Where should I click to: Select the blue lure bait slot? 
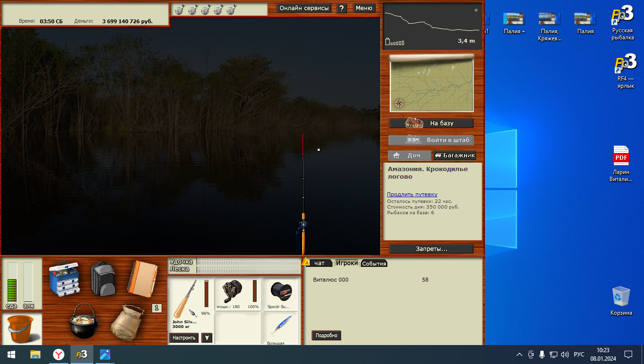(x=280, y=329)
